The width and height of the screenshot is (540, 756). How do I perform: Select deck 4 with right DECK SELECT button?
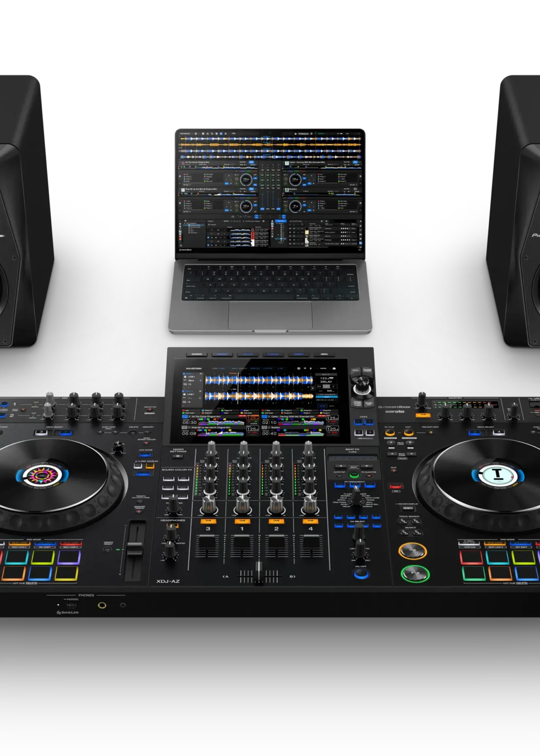click(498, 432)
